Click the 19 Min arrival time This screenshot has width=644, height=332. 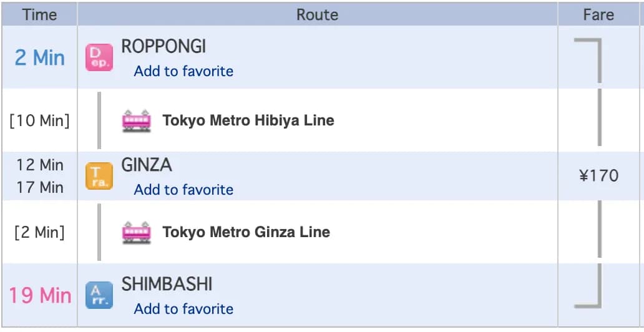coord(40,295)
